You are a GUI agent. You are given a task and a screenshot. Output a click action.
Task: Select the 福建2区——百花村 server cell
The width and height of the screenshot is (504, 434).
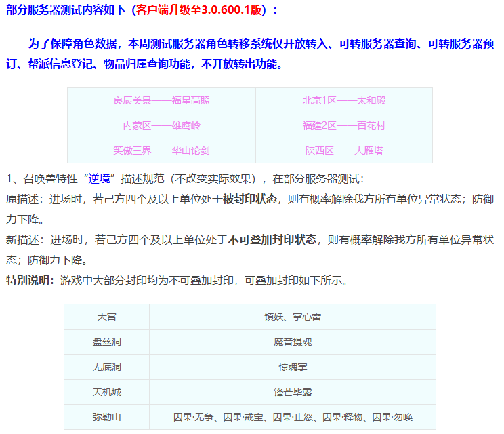tap(343, 125)
